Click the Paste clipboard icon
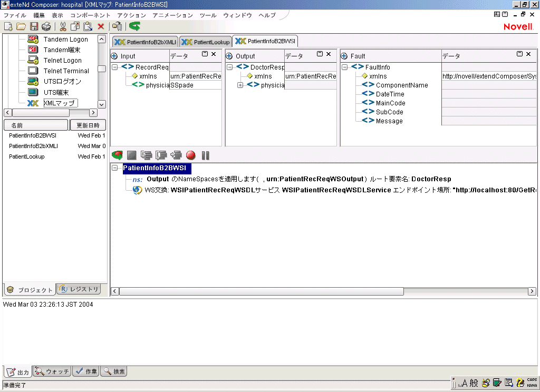This screenshot has width=540, height=392. [x=88, y=26]
